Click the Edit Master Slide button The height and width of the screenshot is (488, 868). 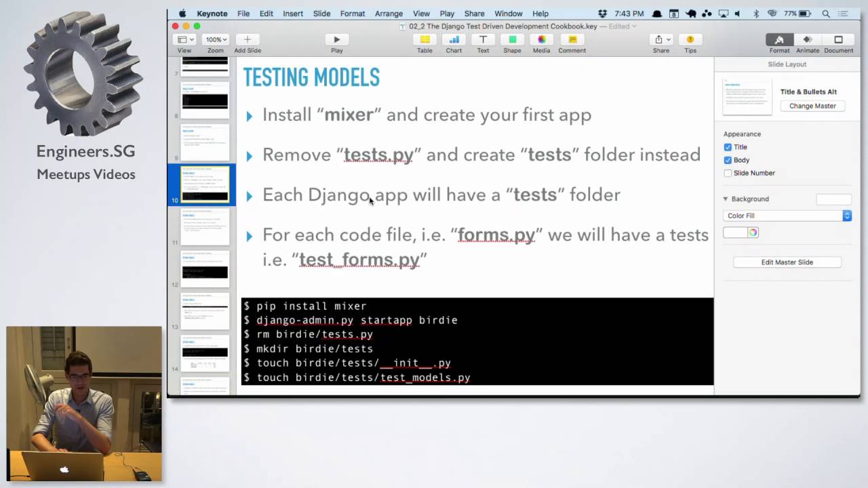click(787, 262)
